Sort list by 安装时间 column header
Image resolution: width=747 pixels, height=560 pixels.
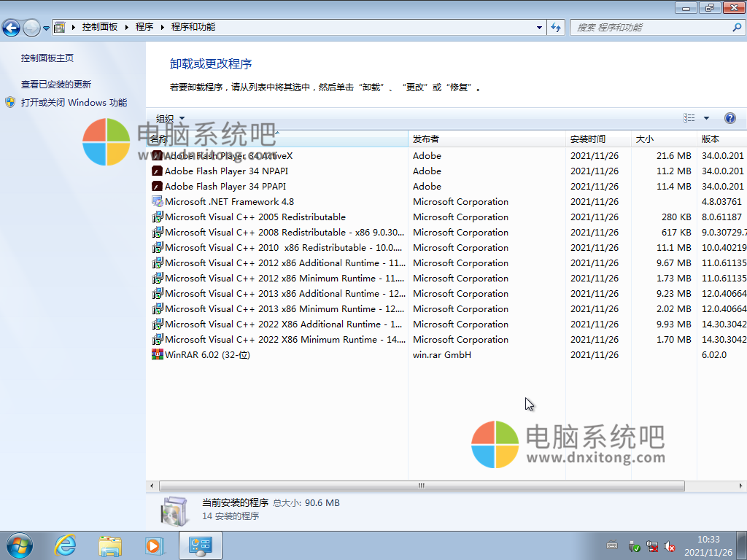[x=599, y=139]
